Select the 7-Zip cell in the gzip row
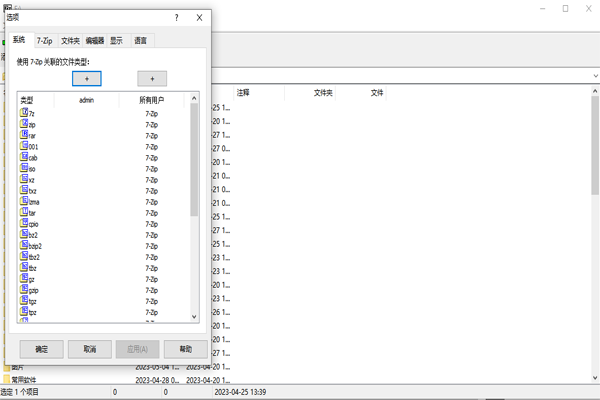Screen dimensions: 600x400 (152, 291)
